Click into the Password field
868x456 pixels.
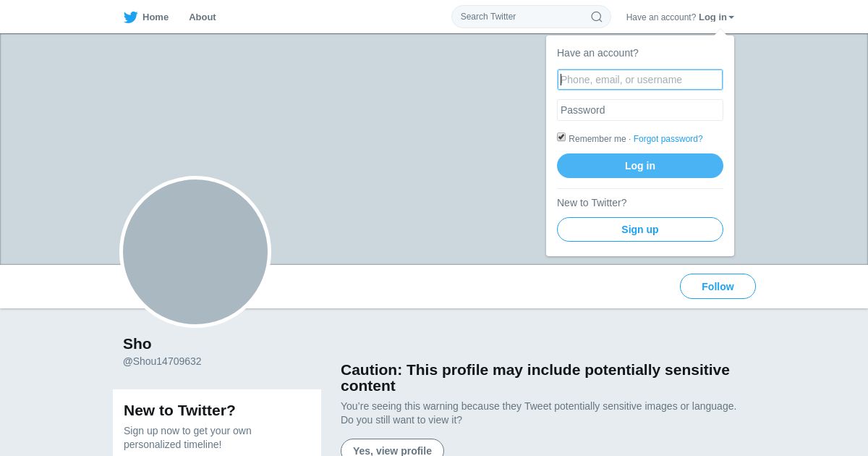[640, 110]
